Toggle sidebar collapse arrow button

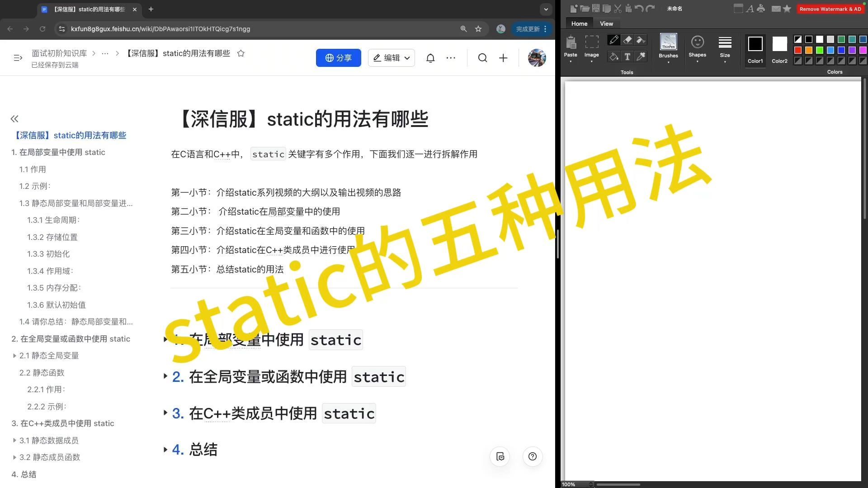tap(14, 118)
